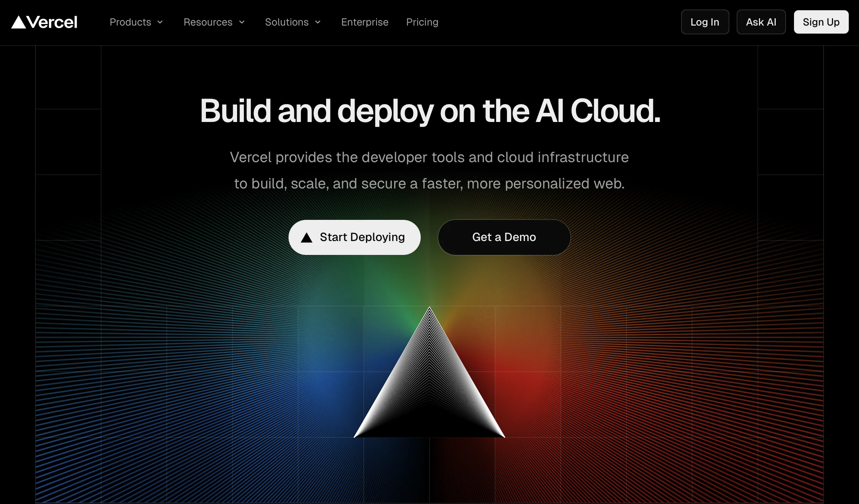Click the black triangle icon in Start Deploying
The image size is (859, 504).
click(x=306, y=238)
